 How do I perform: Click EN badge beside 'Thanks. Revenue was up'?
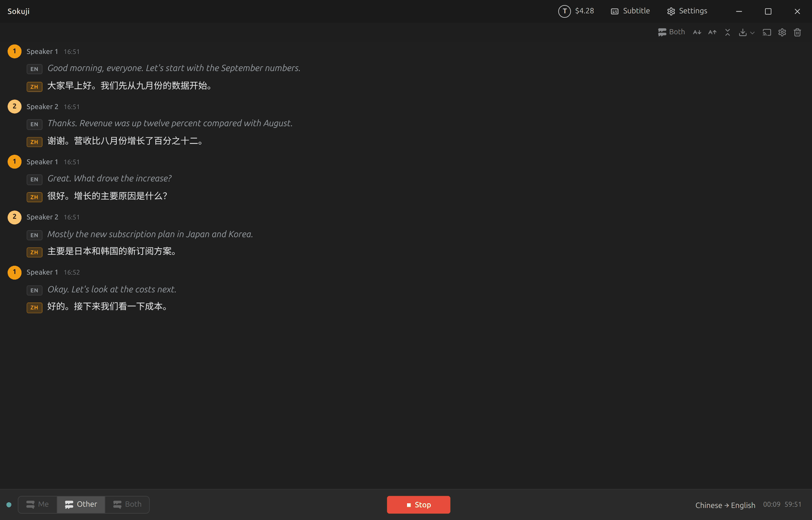[x=34, y=124]
